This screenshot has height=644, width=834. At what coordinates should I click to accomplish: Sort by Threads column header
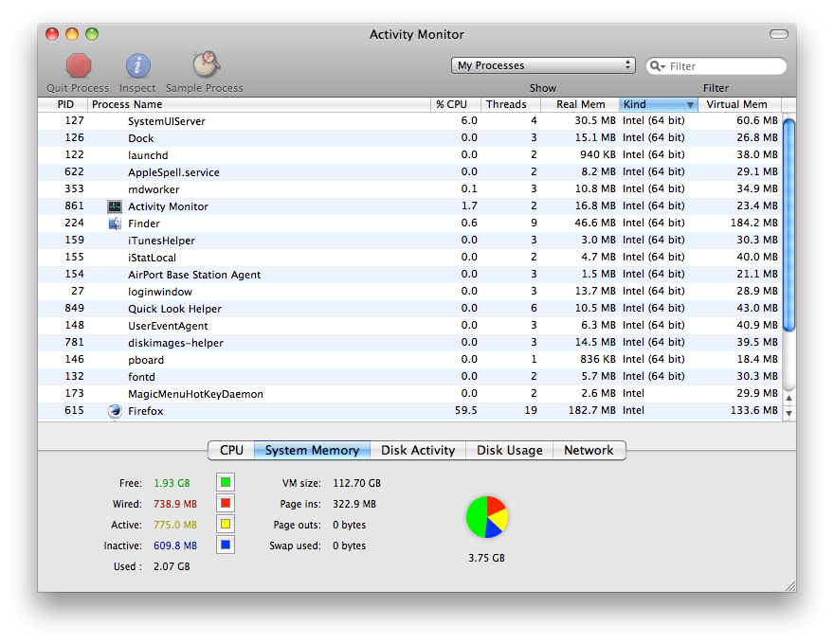pyautogui.click(x=511, y=104)
